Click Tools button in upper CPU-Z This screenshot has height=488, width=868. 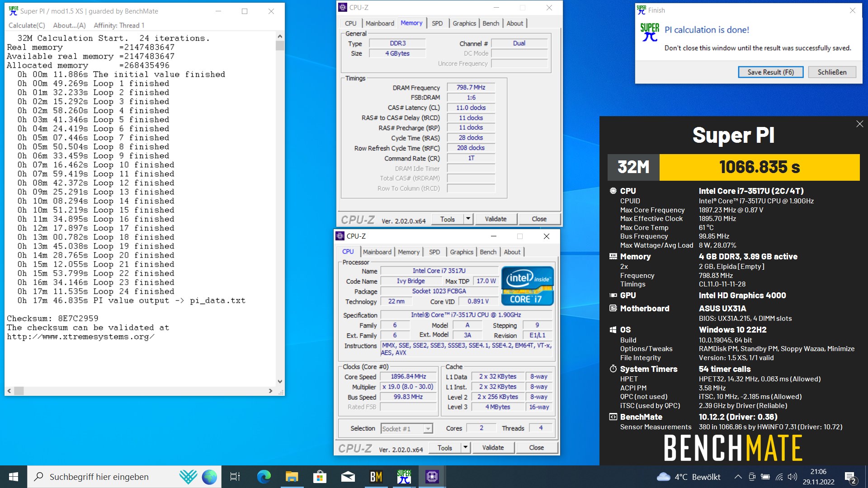pyautogui.click(x=448, y=219)
